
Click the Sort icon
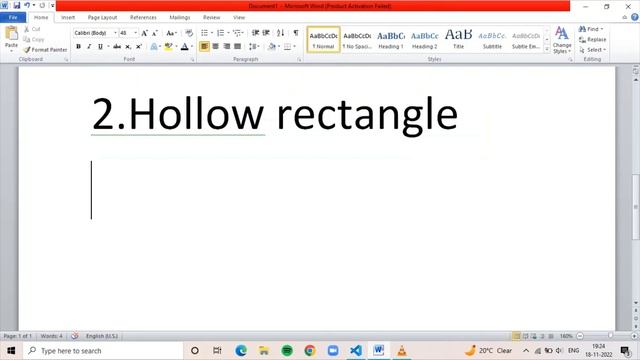pyautogui.click(x=280, y=33)
